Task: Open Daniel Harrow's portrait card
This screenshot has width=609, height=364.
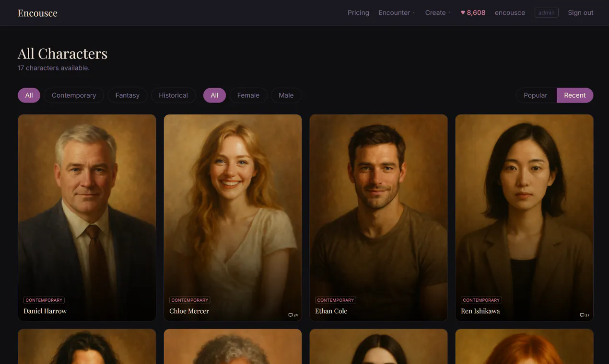Action: point(87,217)
